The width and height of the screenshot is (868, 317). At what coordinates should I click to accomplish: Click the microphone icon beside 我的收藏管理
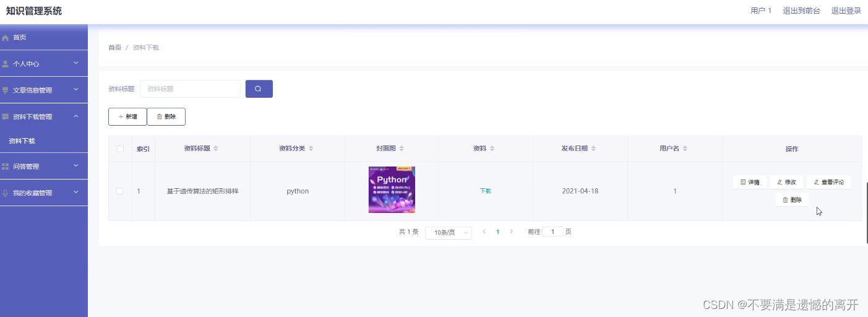[6, 193]
